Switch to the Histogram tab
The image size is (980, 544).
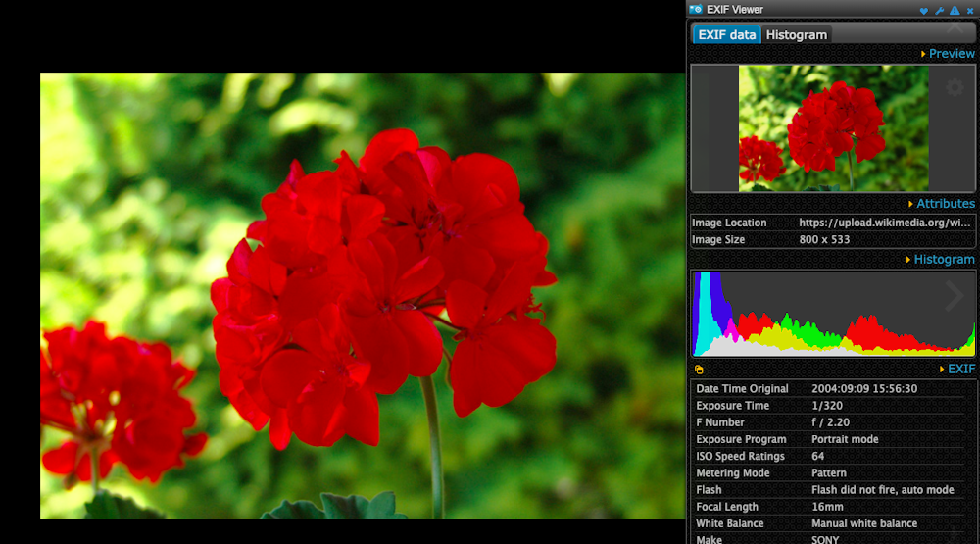click(x=797, y=35)
